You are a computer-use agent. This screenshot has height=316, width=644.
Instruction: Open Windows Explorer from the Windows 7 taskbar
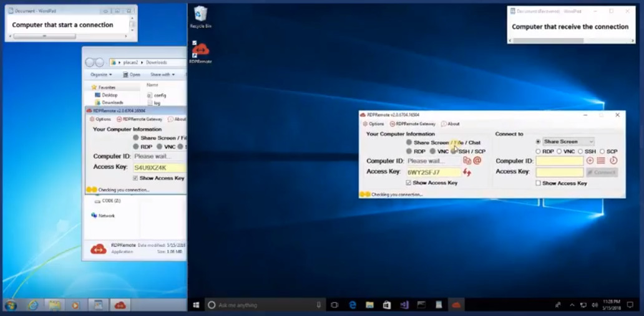(55, 305)
